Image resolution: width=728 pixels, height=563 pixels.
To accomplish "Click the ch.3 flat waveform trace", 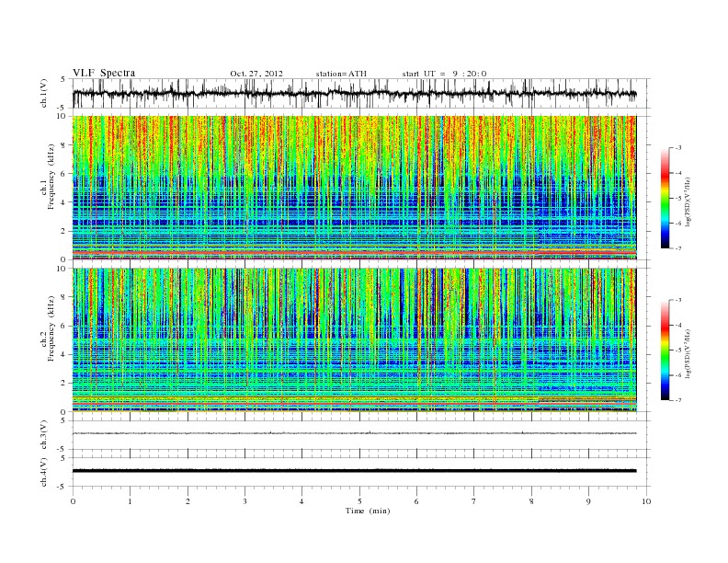I will click(354, 433).
